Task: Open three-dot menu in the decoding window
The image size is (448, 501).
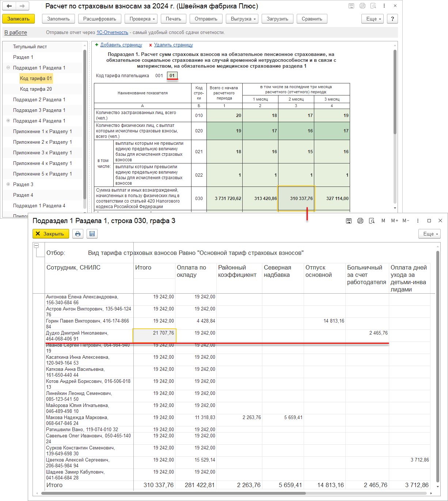Action: pyautogui.click(x=418, y=221)
